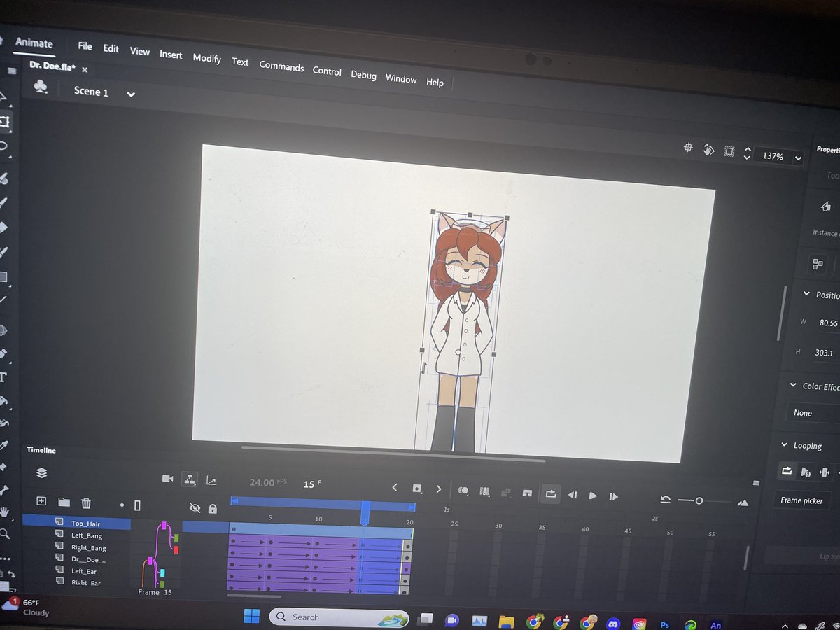The image size is (840, 630).
Task: Toggle outline view for all layers
Action: (x=137, y=505)
